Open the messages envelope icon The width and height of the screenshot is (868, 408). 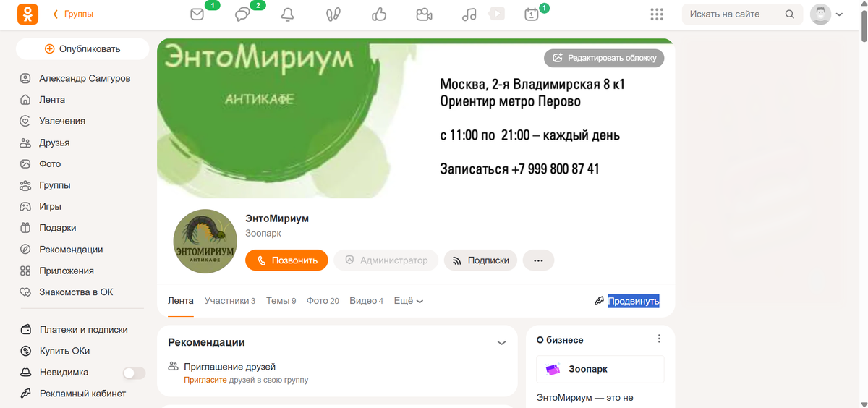point(197,14)
